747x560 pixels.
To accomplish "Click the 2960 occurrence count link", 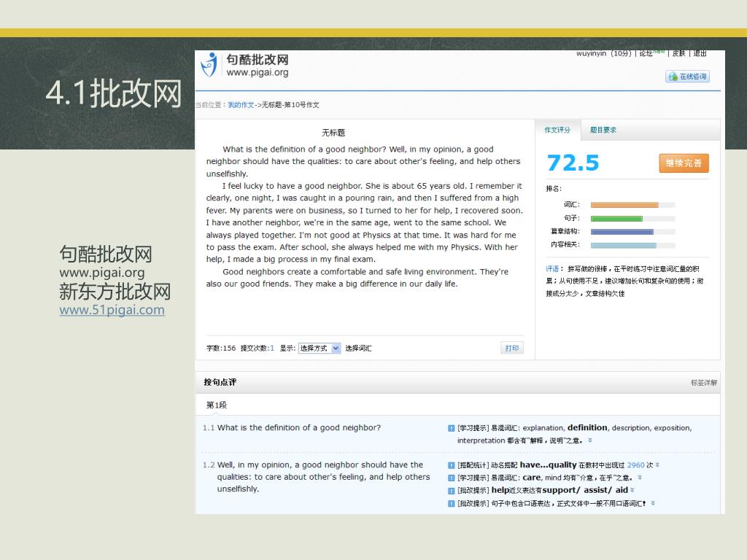I will coord(635,465).
